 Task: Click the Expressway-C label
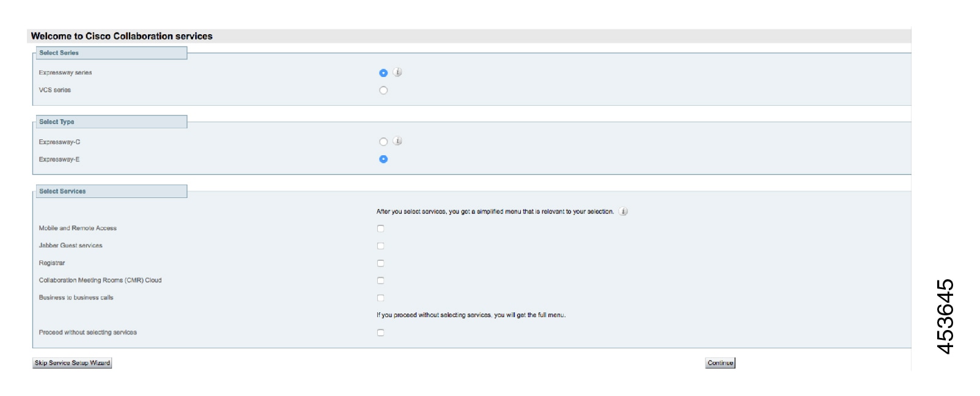(59, 142)
